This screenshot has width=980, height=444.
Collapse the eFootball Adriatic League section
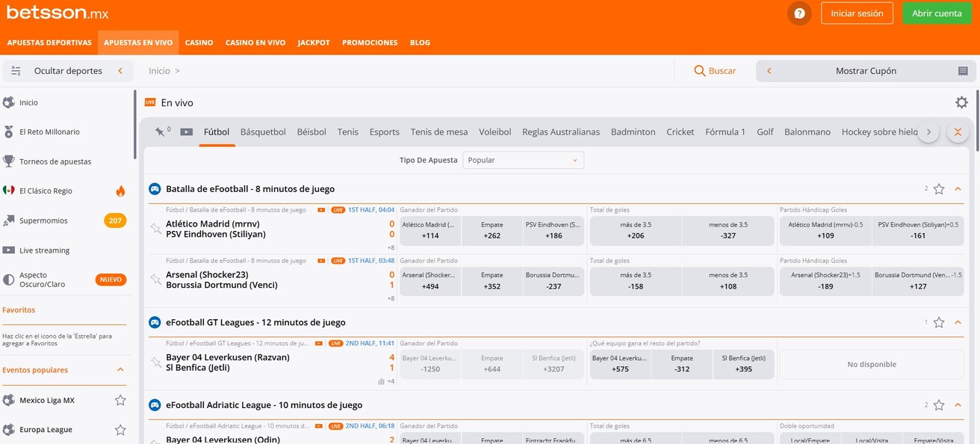tap(958, 405)
